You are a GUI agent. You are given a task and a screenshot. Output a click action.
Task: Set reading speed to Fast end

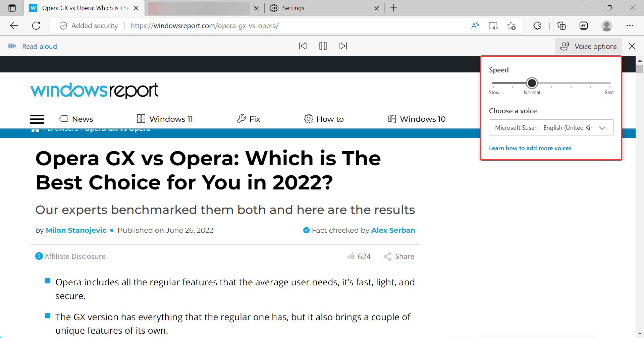(610, 83)
